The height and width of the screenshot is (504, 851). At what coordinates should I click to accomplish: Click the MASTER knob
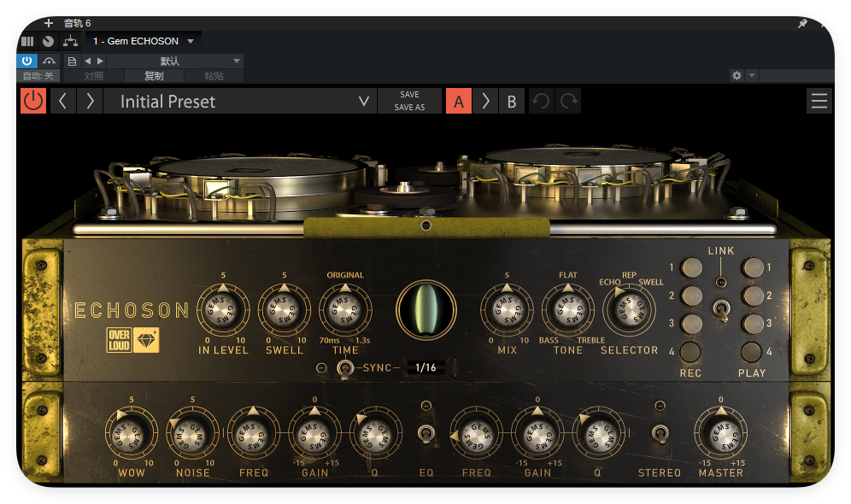(721, 434)
